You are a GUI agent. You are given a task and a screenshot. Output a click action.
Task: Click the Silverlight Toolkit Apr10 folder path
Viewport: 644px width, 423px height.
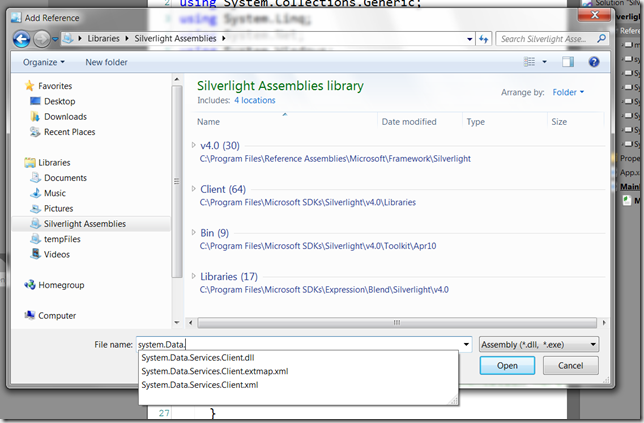tap(318, 246)
